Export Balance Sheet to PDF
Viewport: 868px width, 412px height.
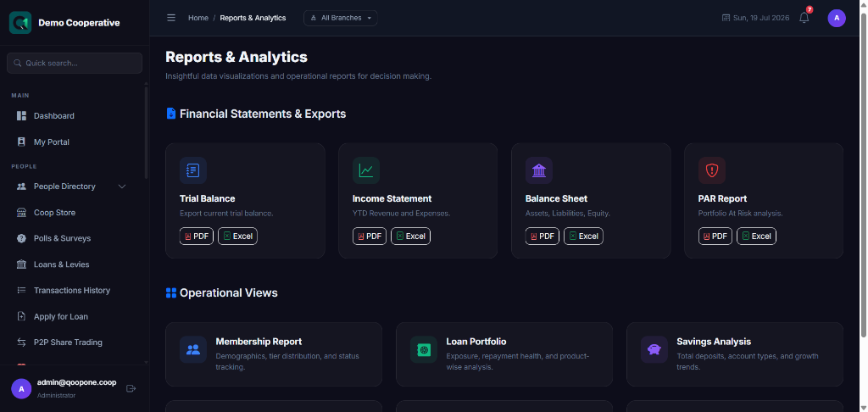[542, 236]
